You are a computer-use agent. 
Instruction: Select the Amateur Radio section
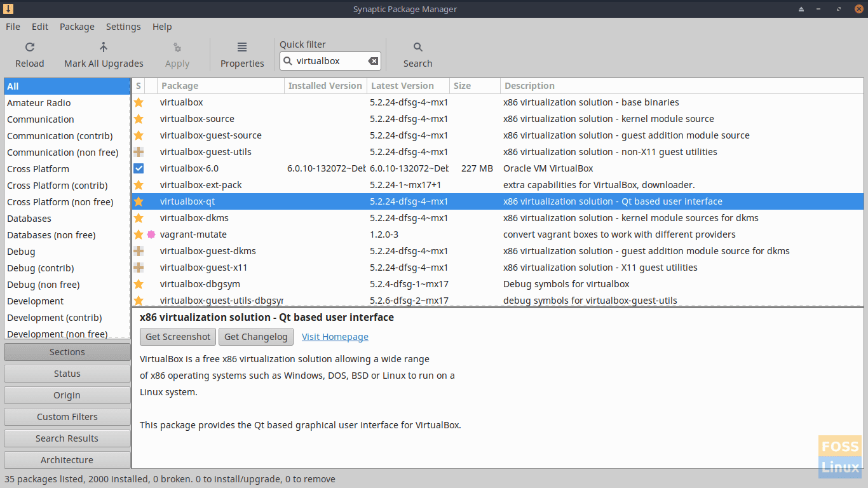coord(67,103)
